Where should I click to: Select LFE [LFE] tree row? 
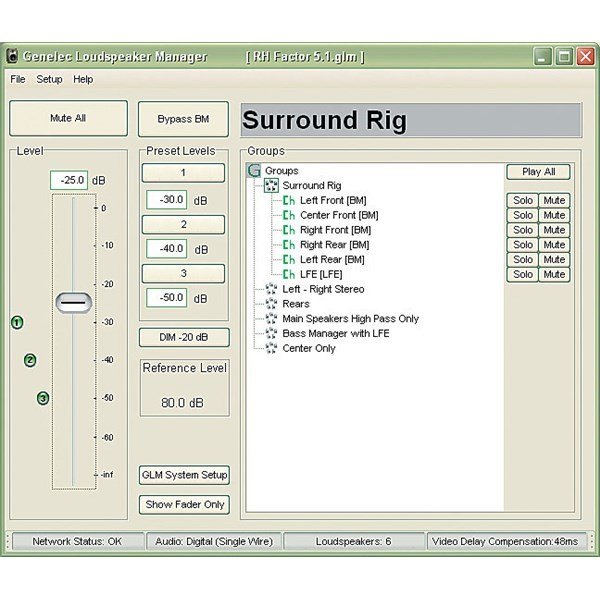point(321,274)
